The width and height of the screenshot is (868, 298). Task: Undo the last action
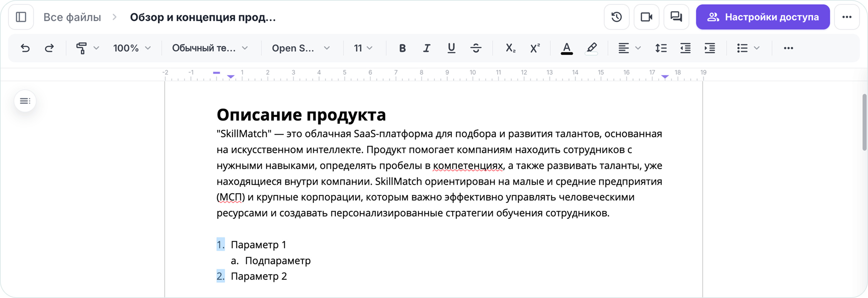(x=25, y=48)
